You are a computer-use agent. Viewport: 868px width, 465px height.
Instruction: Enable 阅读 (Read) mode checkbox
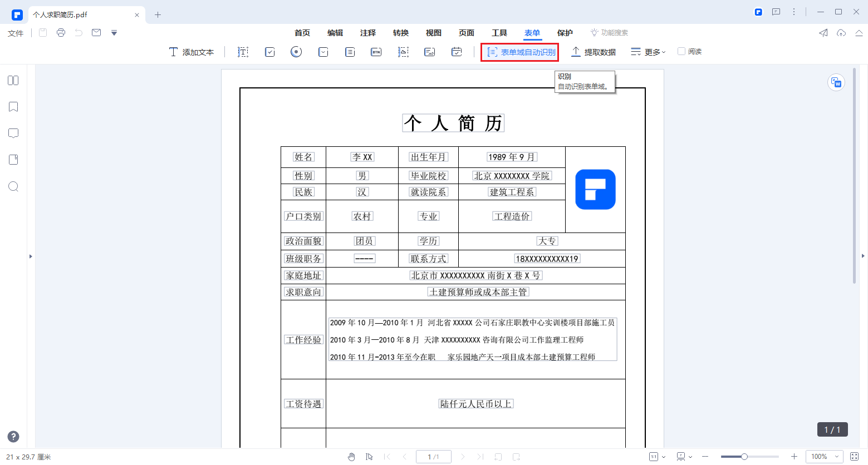tap(681, 51)
